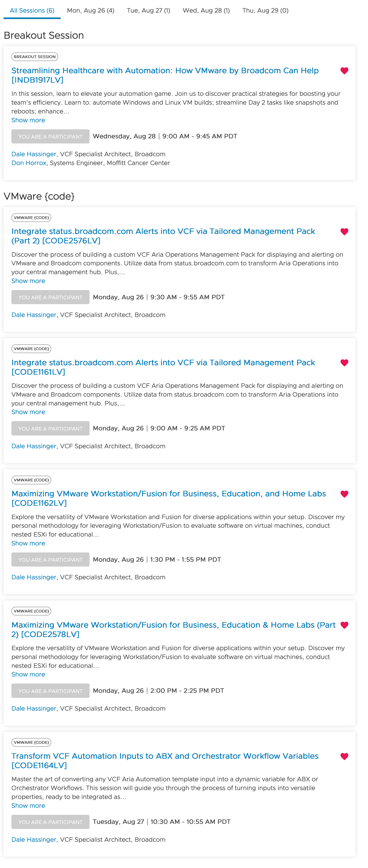Click the Breakout Session tag badge

(x=34, y=57)
